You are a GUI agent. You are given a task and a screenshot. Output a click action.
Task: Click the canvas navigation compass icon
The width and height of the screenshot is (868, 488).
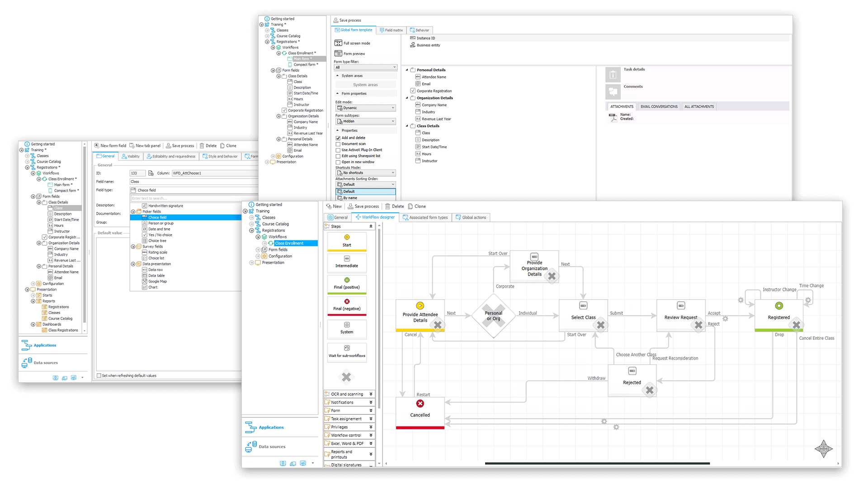click(823, 449)
